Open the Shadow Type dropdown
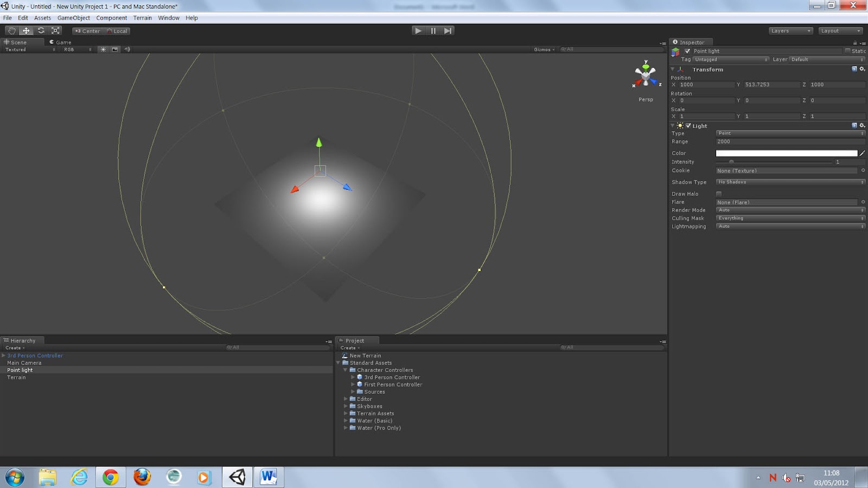 (x=789, y=182)
